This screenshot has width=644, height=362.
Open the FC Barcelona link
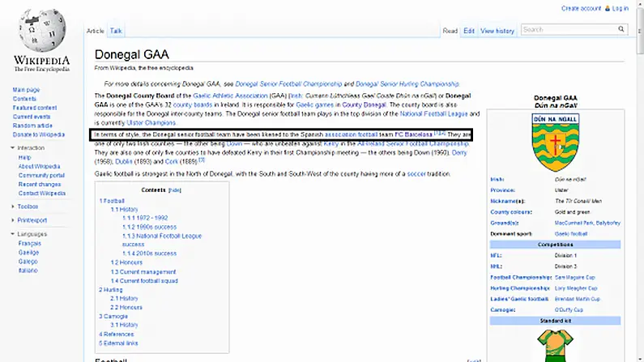tap(413, 134)
